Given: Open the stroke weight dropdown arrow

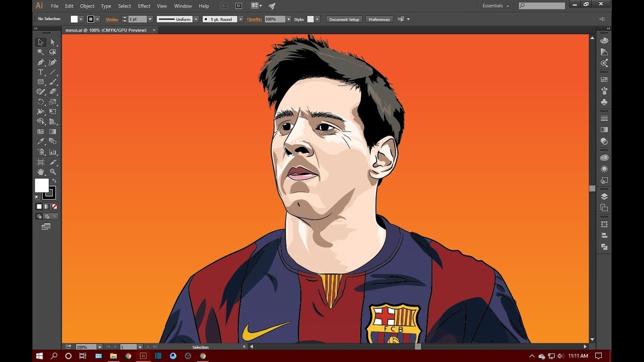Looking at the screenshot, I should click(150, 19).
